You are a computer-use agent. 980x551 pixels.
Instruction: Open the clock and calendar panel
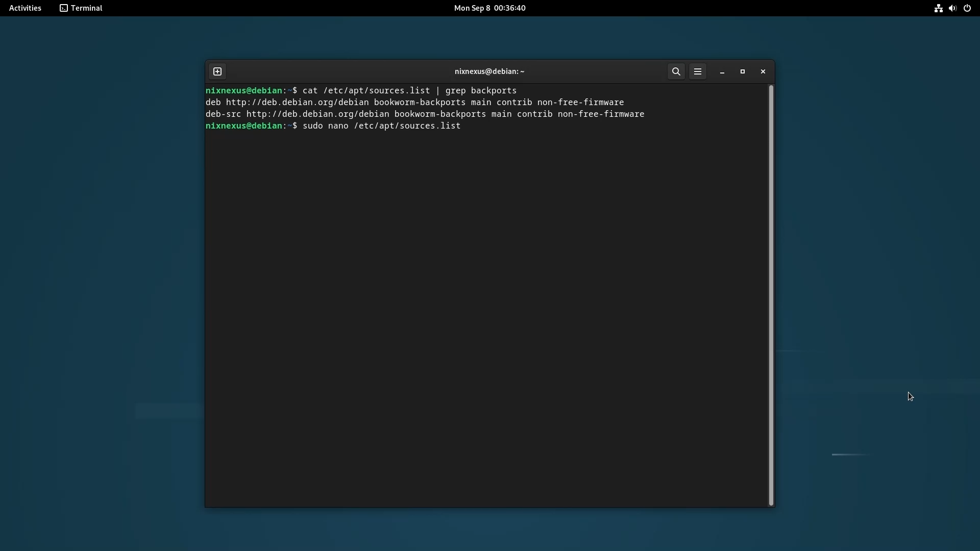[x=489, y=8]
